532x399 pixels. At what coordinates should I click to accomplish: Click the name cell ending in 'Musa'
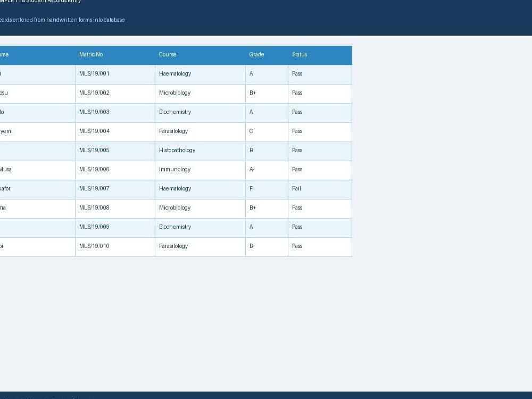37,170
